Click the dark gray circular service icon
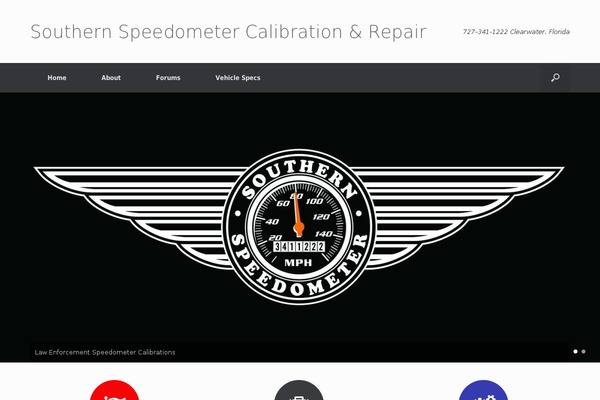The image size is (600, 400). pyautogui.click(x=299, y=390)
